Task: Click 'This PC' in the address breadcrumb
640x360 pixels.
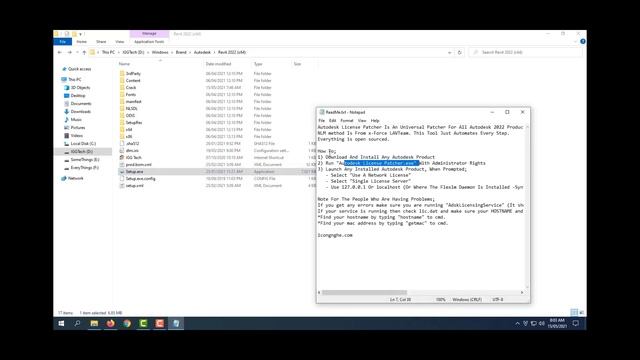Action: (x=108, y=52)
